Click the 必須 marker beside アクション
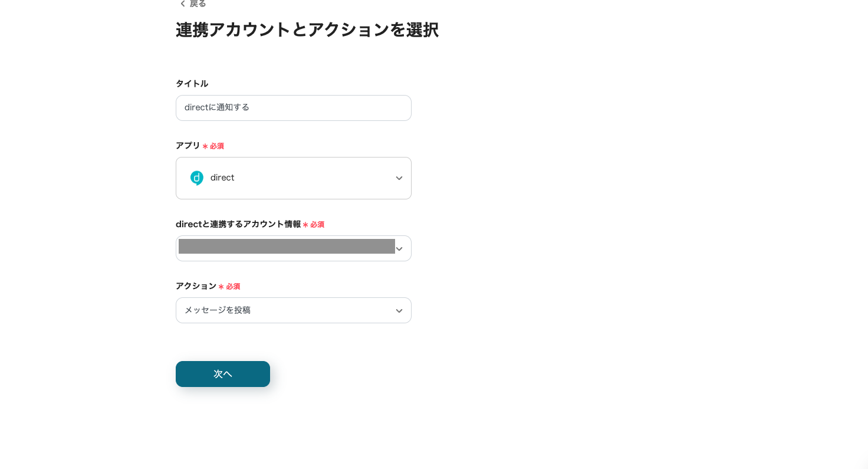This screenshot has height=469, width=868. click(233, 287)
